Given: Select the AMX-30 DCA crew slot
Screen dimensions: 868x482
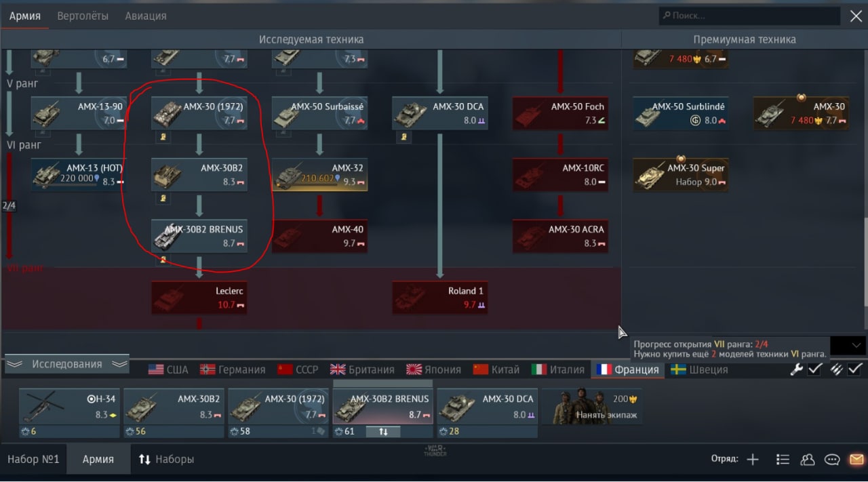Looking at the screenshot, I should tap(487, 414).
